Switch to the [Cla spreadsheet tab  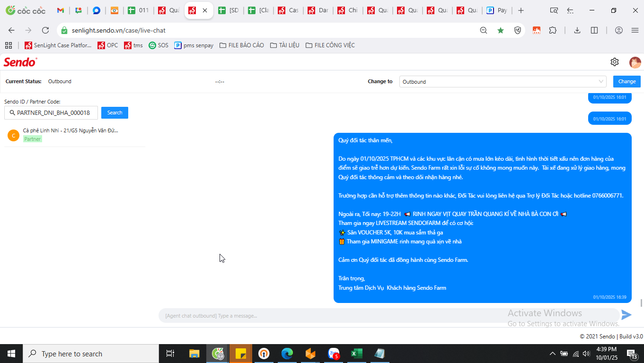(x=259, y=10)
